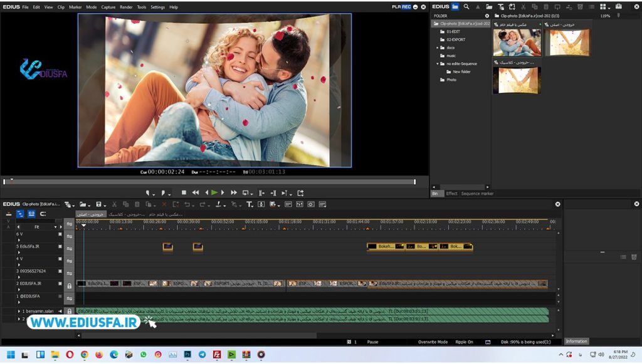This screenshot has height=364, width=642.
Task: Click the bin Search magnifier icon
Action: (466, 6)
